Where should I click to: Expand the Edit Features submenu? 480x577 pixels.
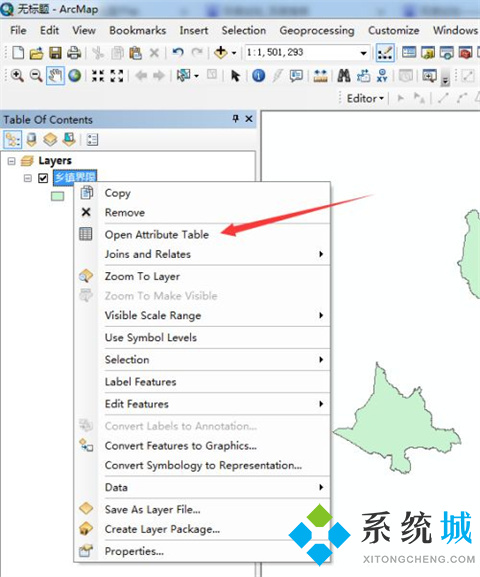[216, 404]
